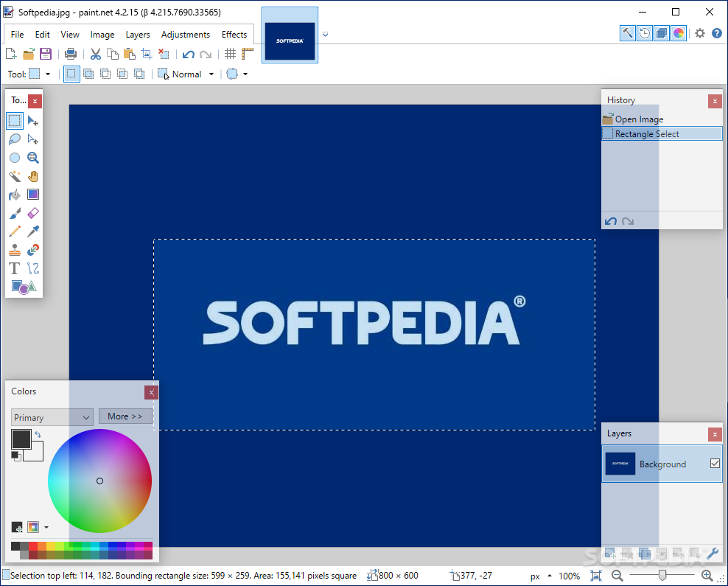Select the Recolor tool

32,250
